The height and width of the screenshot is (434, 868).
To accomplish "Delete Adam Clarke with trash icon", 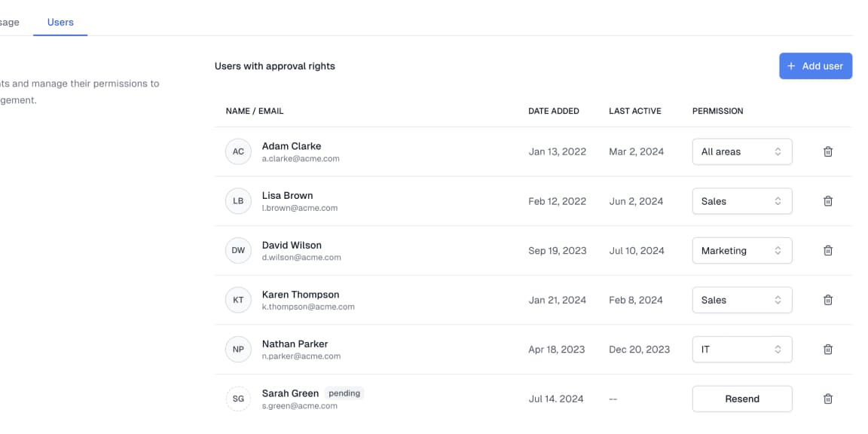I will [x=827, y=151].
